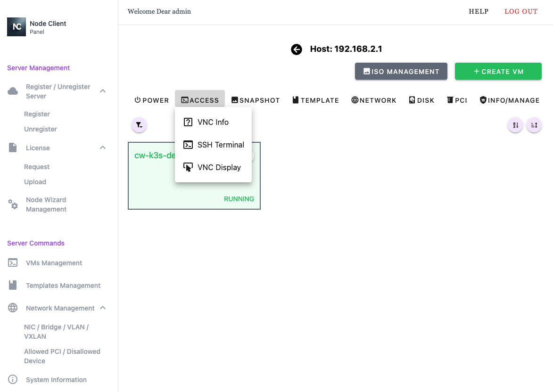Viewport: 553px width, 392px height.
Task: Click the Create VM button
Action: coord(498,72)
